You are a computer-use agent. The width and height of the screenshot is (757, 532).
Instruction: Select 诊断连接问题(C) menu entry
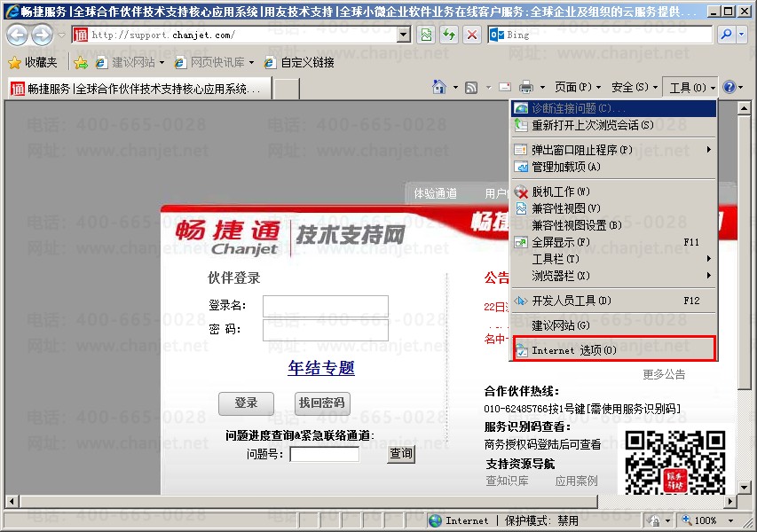pos(613,108)
